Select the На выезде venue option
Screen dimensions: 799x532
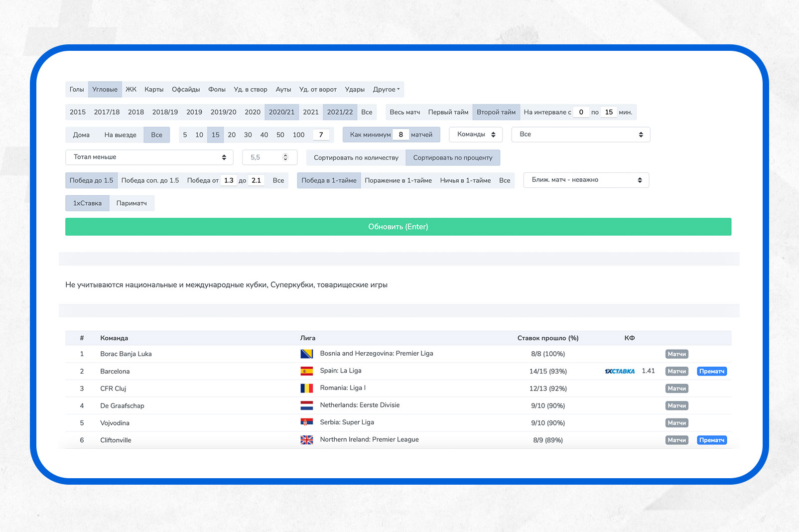coord(120,135)
